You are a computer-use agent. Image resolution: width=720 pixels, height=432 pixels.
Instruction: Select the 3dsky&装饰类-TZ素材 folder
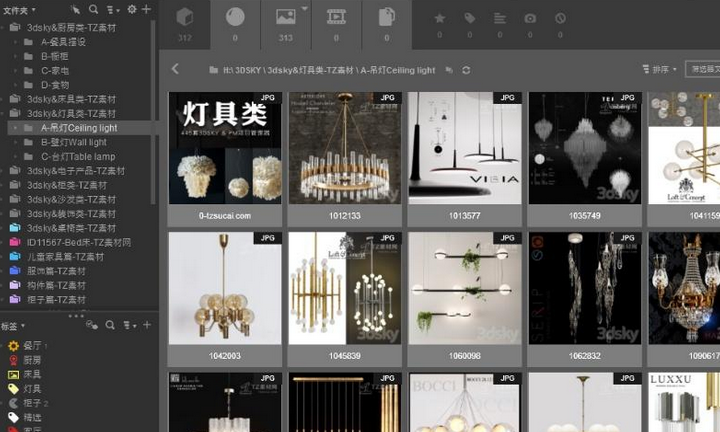pos(71,214)
